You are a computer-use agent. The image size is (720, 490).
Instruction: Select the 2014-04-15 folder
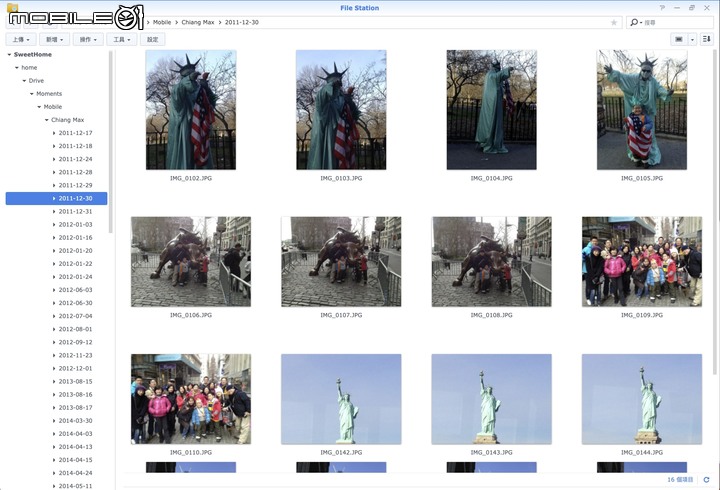[x=75, y=460]
